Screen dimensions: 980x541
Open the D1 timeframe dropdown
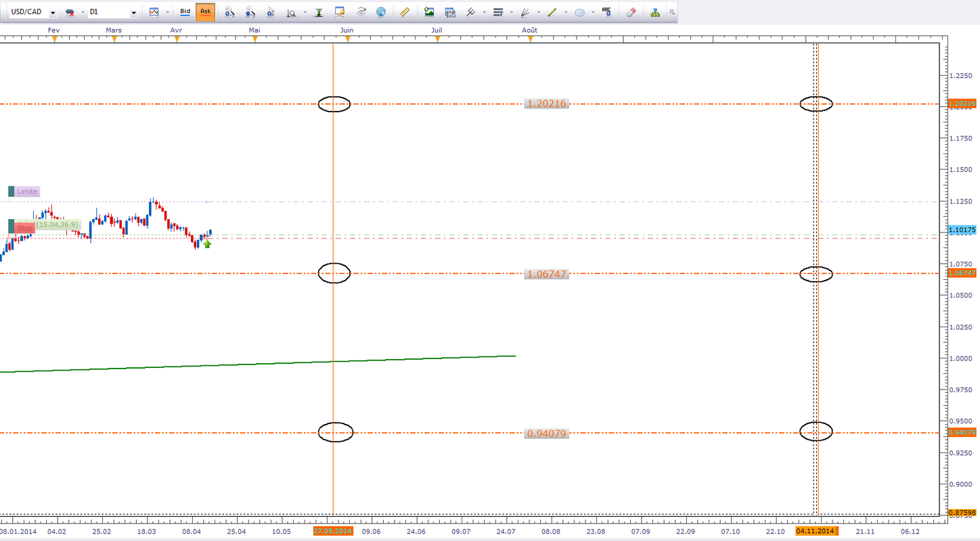click(x=133, y=13)
